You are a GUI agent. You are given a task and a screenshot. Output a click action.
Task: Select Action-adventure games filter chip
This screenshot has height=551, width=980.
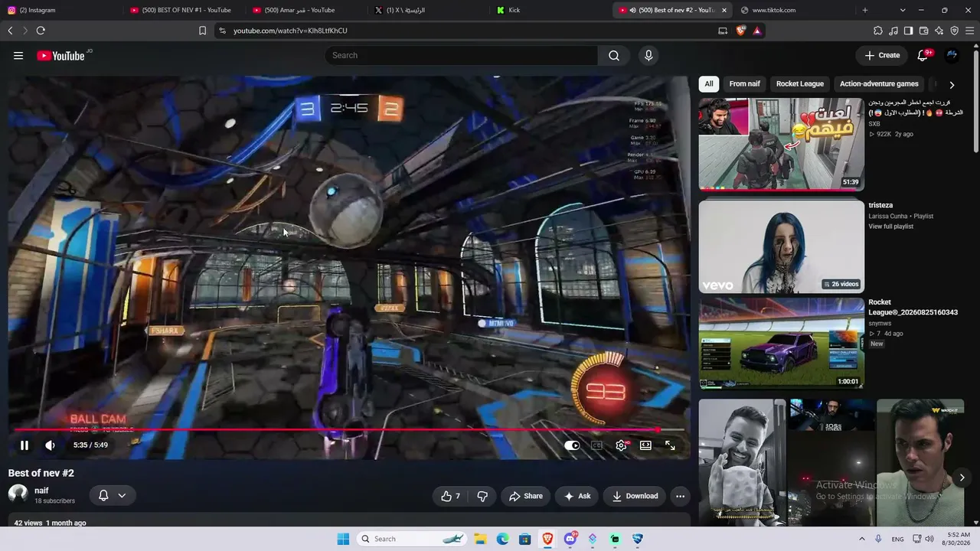[879, 84]
